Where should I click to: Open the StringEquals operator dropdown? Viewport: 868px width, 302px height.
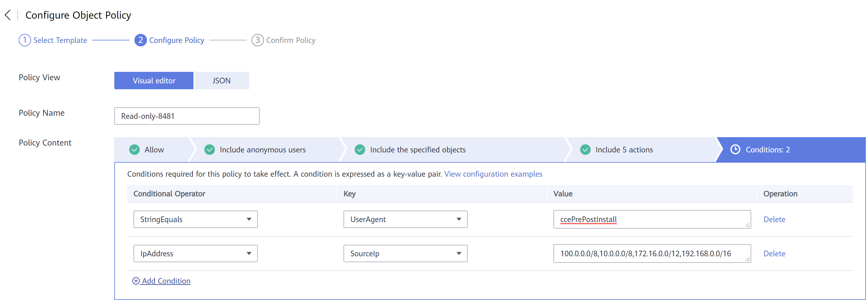195,219
